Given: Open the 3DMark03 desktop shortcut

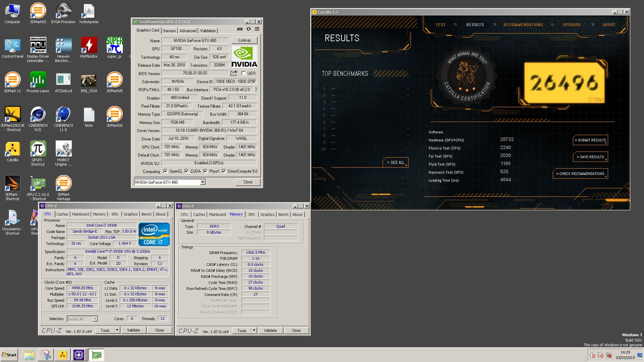Looking at the screenshot, I should pos(38,13).
